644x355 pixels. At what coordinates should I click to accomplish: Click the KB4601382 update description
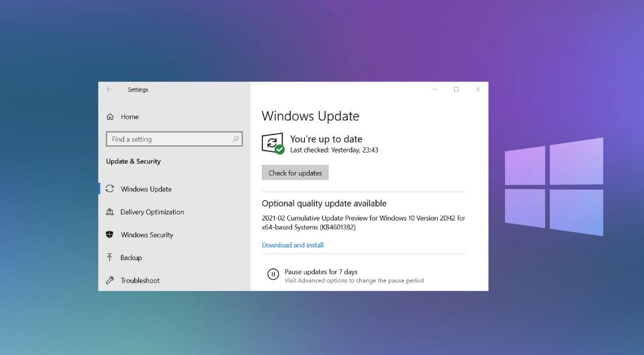[x=363, y=223]
